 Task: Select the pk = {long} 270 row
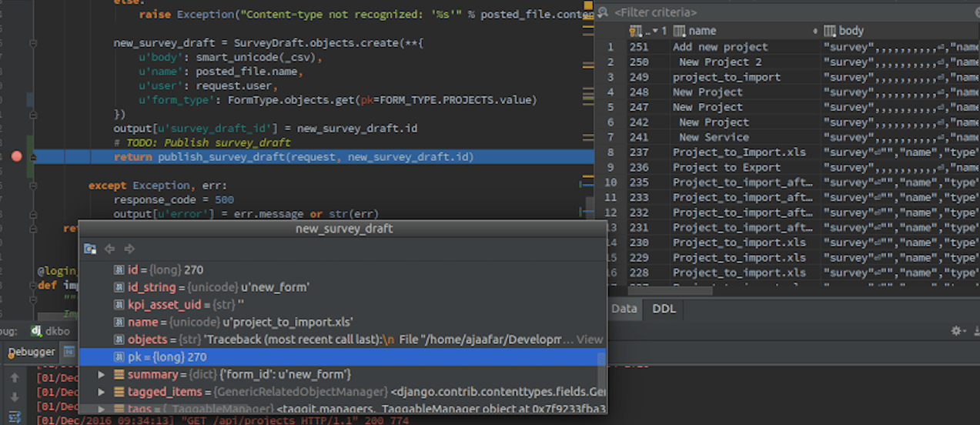[x=343, y=357]
